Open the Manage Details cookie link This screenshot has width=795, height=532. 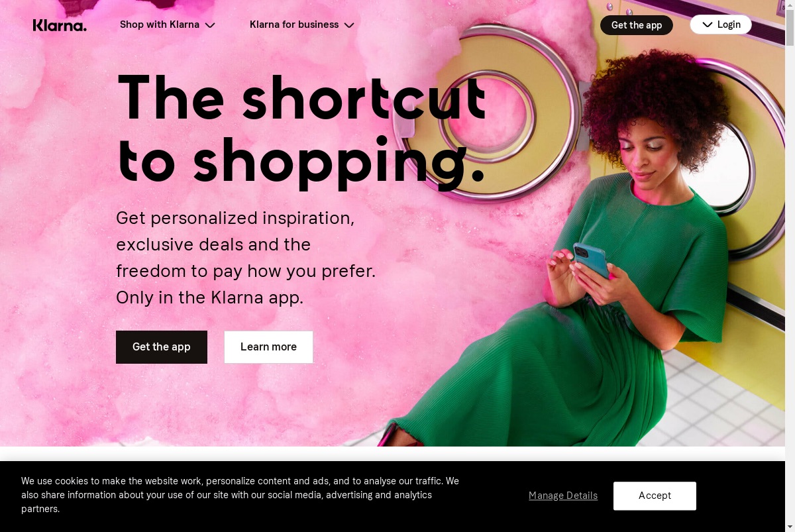click(x=563, y=496)
